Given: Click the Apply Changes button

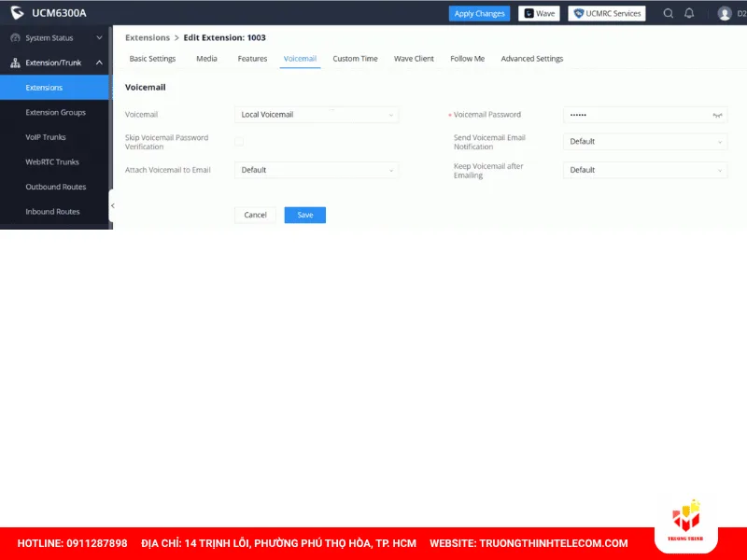Looking at the screenshot, I should [x=479, y=13].
